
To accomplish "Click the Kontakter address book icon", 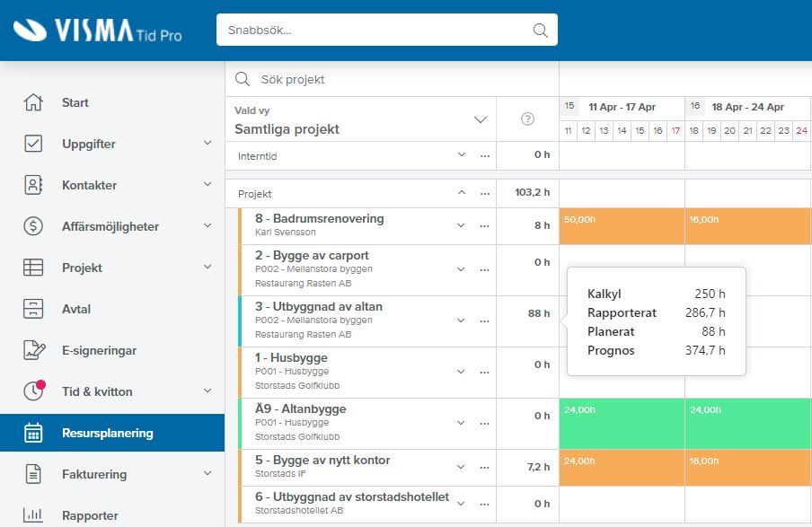I will tap(33, 185).
